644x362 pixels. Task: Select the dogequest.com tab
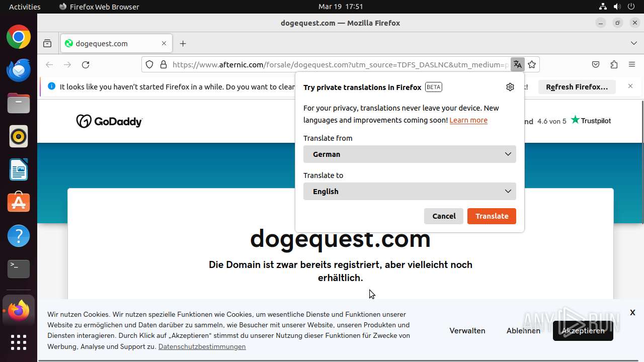pyautogui.click(x=116, y=44)
